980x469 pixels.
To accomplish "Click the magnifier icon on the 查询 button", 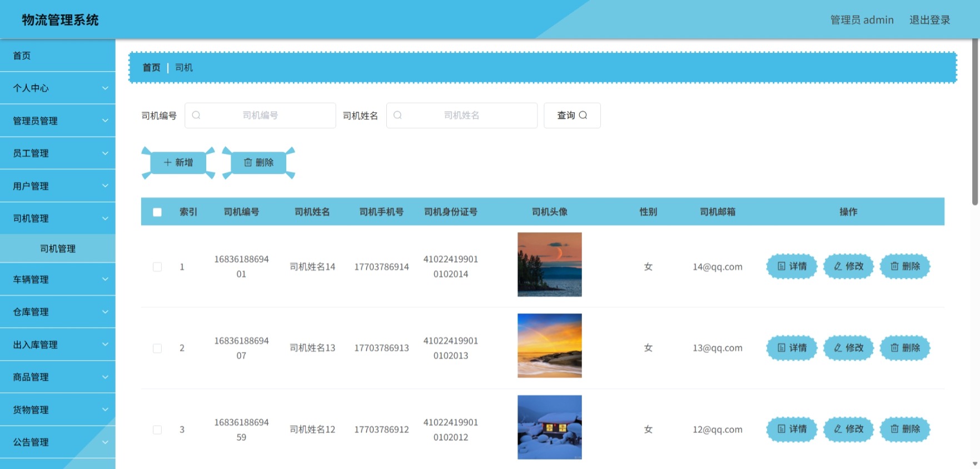I will 583,115.
